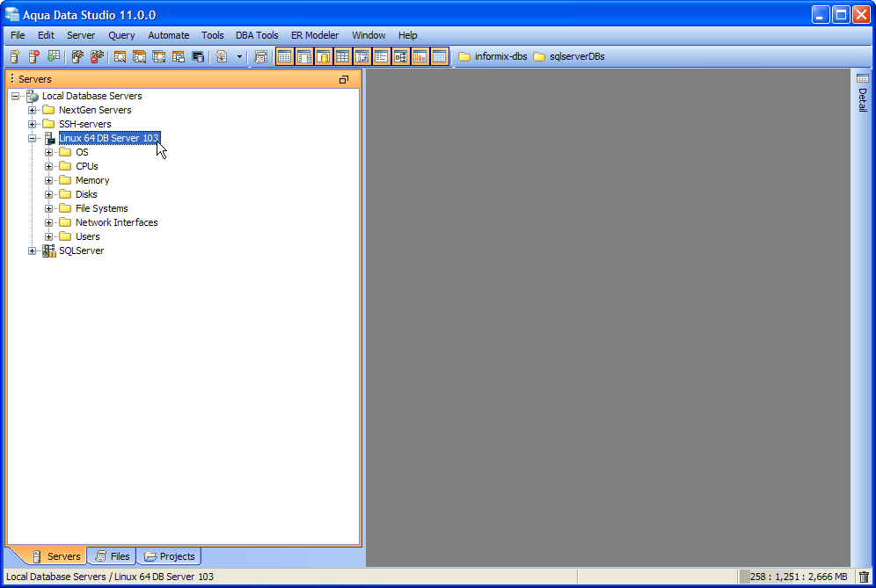Click the register server icon with star

coord(15,56)
